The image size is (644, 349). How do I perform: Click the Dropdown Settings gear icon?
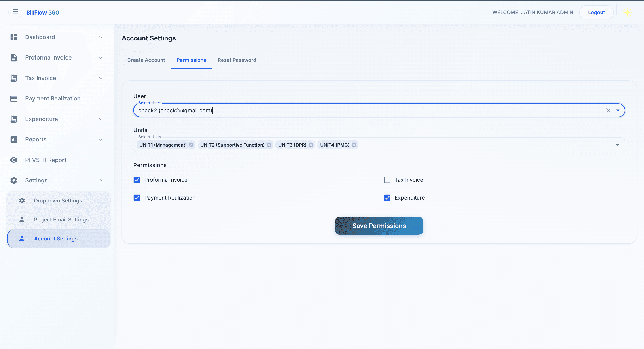22,201
